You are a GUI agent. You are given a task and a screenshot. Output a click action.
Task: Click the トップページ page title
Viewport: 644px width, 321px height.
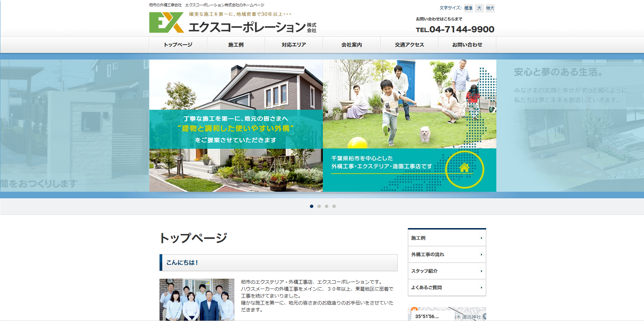point(193,238)
